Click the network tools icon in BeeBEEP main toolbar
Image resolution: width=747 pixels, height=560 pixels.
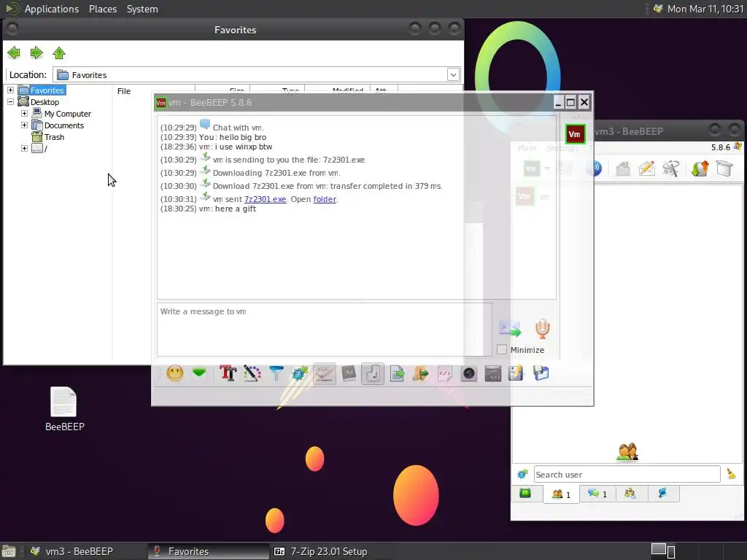tap(671, 168)
